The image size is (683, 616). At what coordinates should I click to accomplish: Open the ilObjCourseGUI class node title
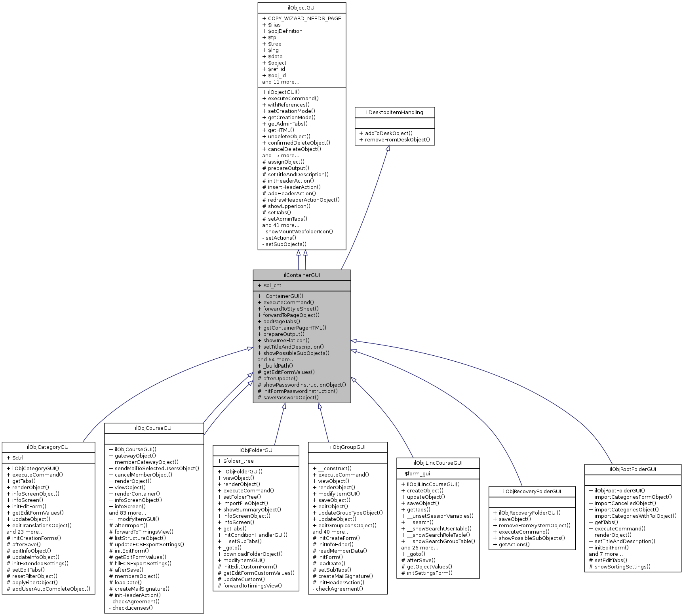click(154, 428)
